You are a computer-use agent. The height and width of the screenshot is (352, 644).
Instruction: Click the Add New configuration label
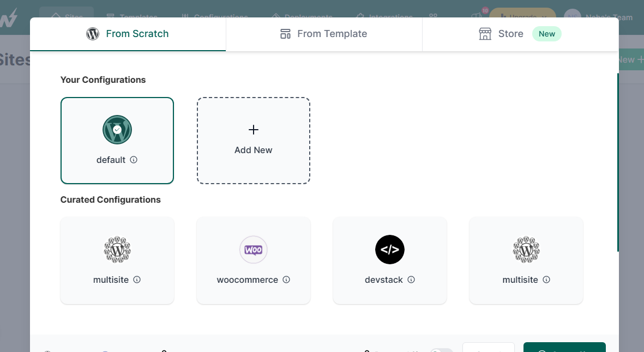click(x=253, y=150)
